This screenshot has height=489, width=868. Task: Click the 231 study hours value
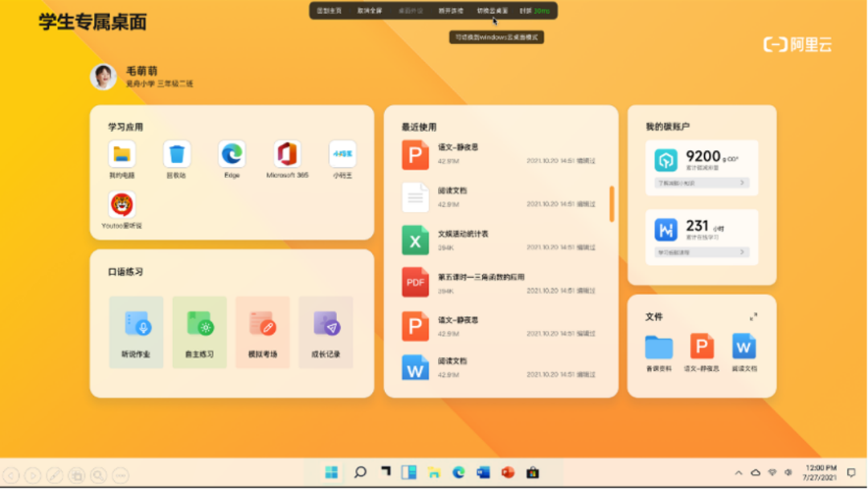697,226
